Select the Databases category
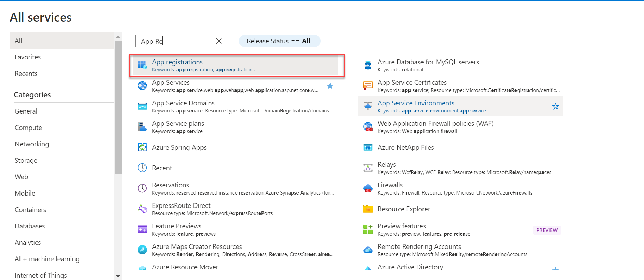The width and height of the screenshot is (644, 280). pos(30,226)
